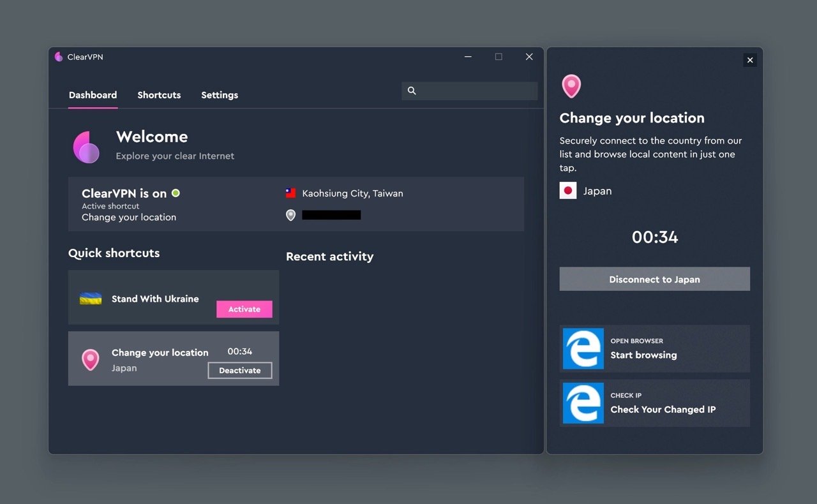The width and height of the screenshot is (817, 504).
Task: Click the search input field
Action: (x=469, y=91)
